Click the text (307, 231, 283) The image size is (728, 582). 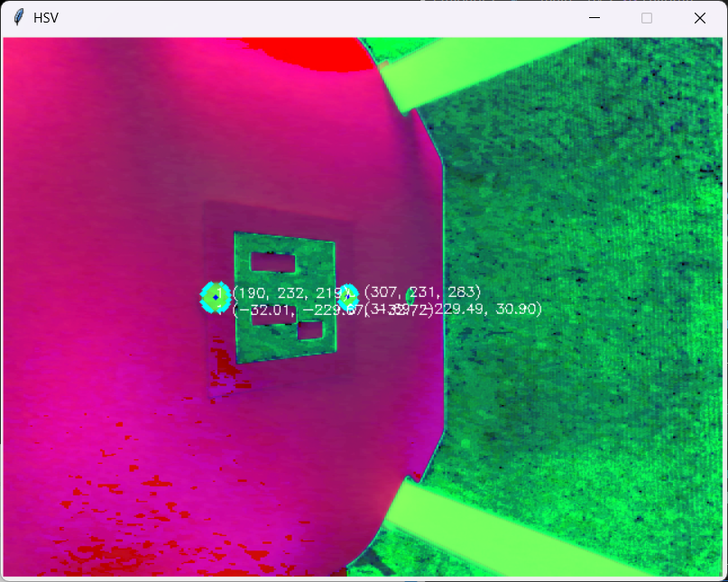coord(422,292)
